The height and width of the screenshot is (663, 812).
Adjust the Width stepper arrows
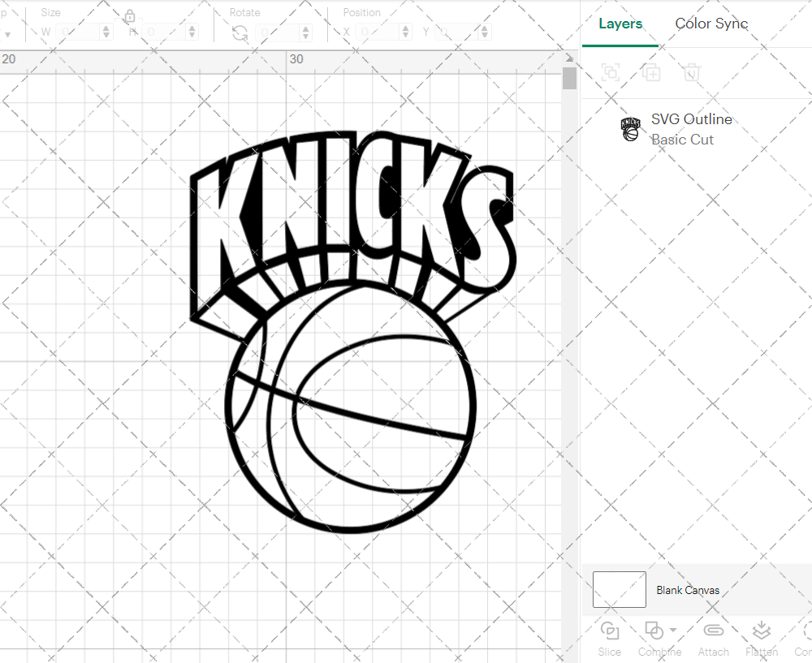click(x=106, y=32)
